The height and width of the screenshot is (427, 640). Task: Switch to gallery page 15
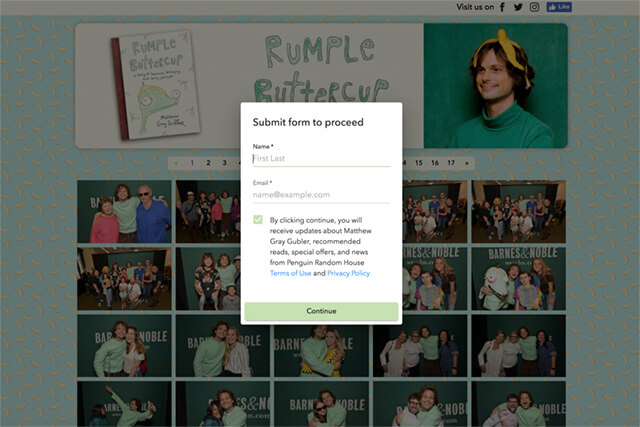418,162
